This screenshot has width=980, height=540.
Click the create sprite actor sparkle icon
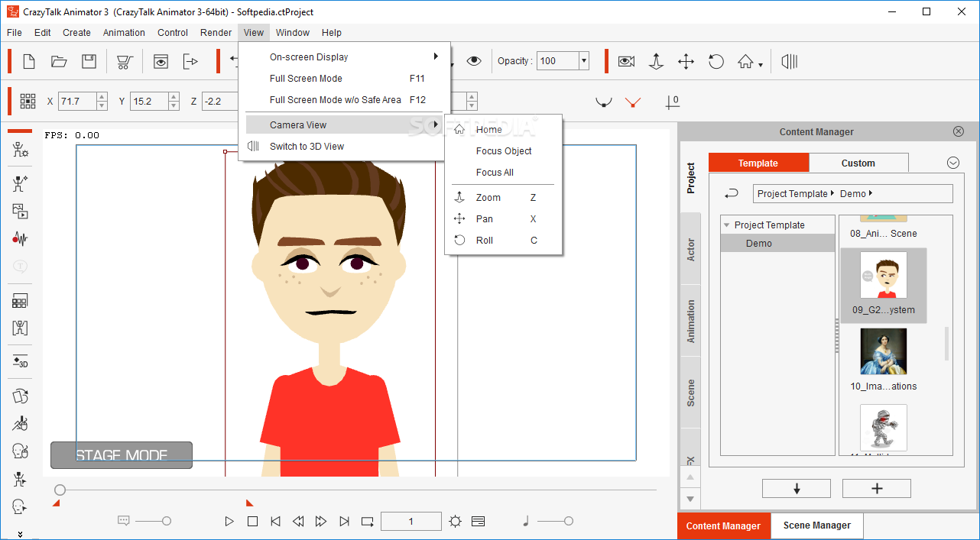(21, 183)
